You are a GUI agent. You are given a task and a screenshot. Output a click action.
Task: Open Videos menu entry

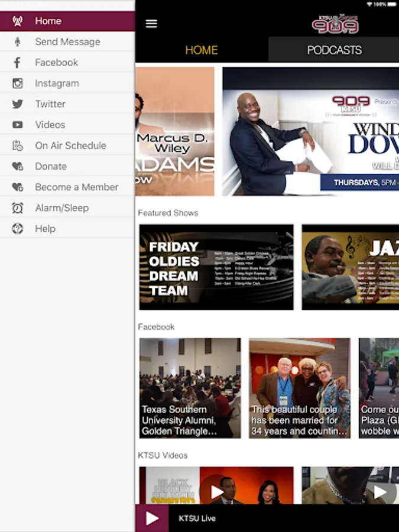pyautogui.click(x=67, y=125)
